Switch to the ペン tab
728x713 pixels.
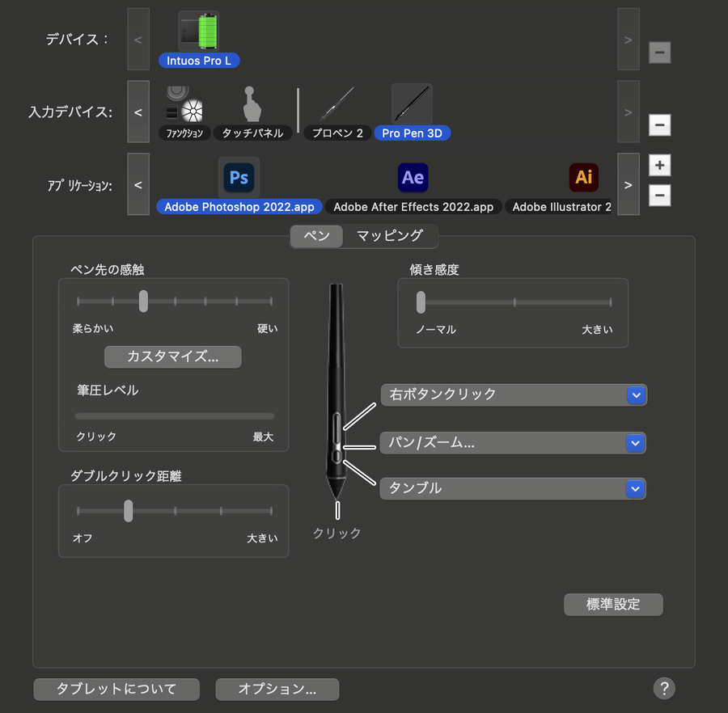[x=316, y=236]
